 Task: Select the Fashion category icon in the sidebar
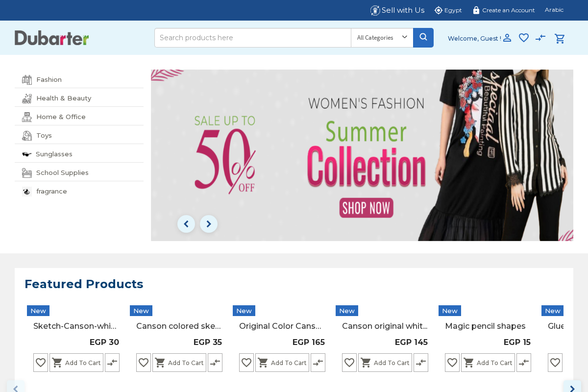[x=26, y=79]
